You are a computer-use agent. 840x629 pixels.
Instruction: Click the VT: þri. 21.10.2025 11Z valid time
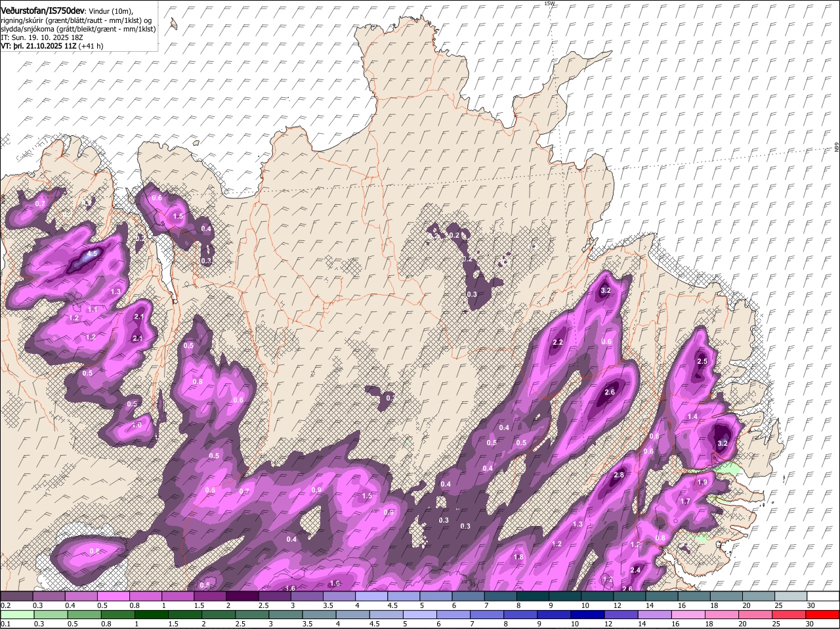(x=38, y=46)
